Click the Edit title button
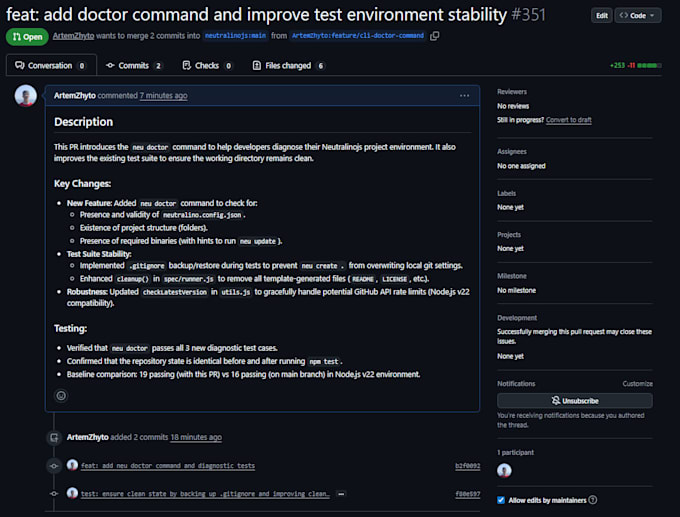The width and height of the screenshot is (680, 517). (x=602, y=16)
